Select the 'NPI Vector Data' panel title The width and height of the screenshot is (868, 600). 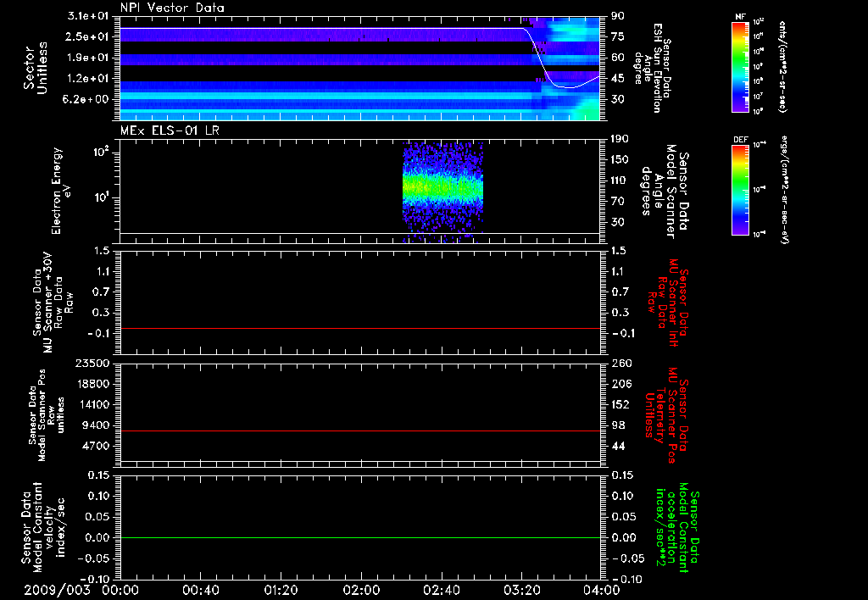click(x=172, y=8)
